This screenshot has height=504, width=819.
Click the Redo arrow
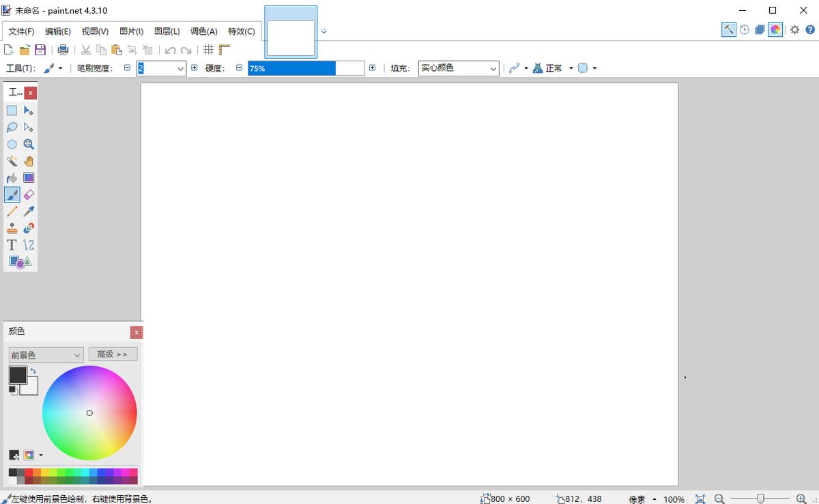[x=186, y=50]
